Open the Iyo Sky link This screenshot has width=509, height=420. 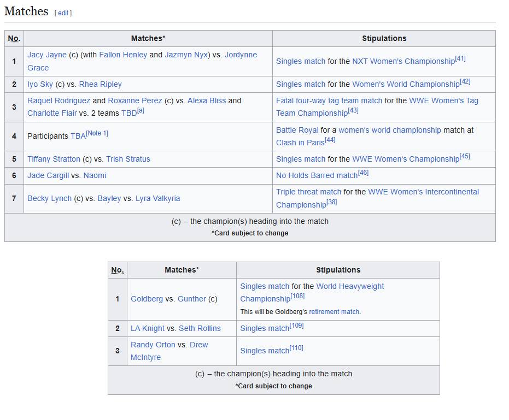[40, 84]
